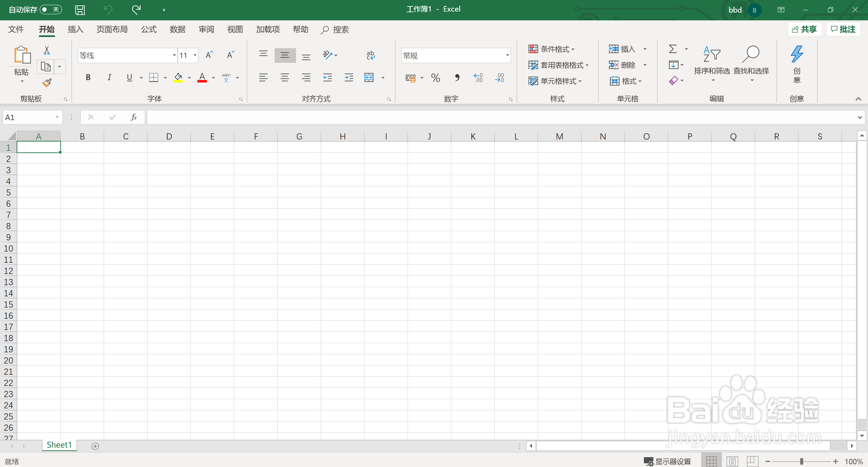Open the number format dropdown 常规
Viewport: 868px width, 467px height.
507,55
